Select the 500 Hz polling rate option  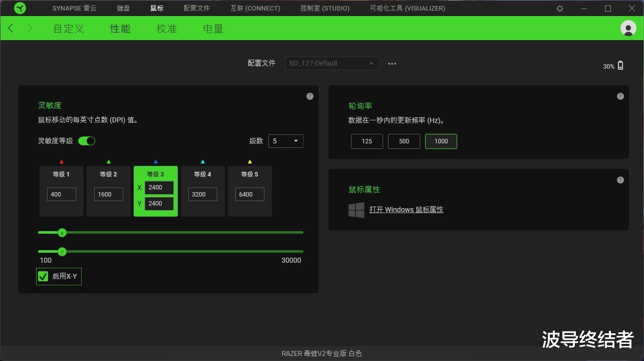tap(404, 141)
